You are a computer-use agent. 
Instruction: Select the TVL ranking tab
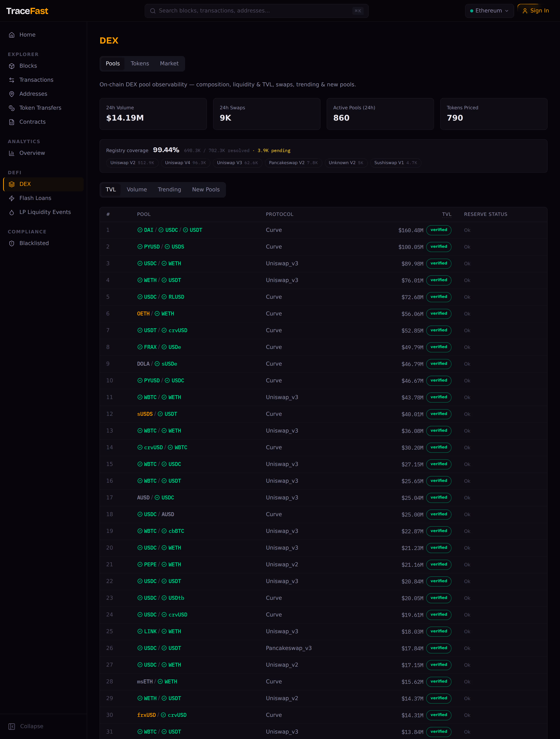(x=111, y=190)
